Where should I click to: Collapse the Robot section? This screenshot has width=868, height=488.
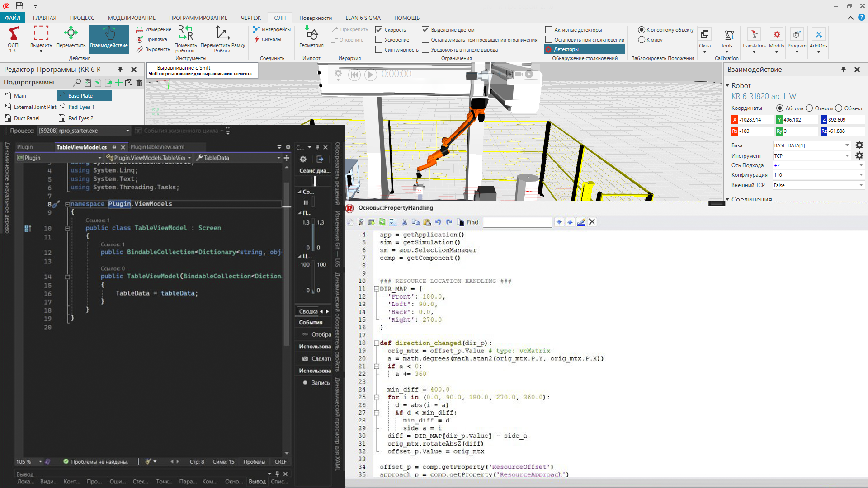pyautogui.click(x=727, y=85)
